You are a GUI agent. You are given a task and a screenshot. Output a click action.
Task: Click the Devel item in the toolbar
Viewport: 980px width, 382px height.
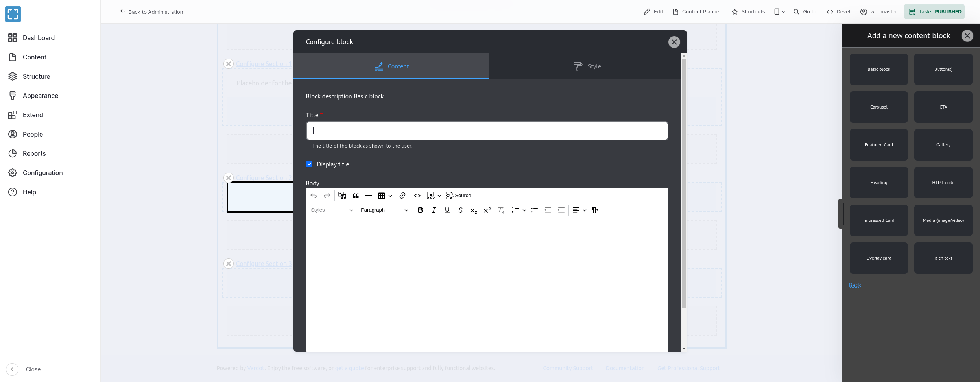point(838,11)
